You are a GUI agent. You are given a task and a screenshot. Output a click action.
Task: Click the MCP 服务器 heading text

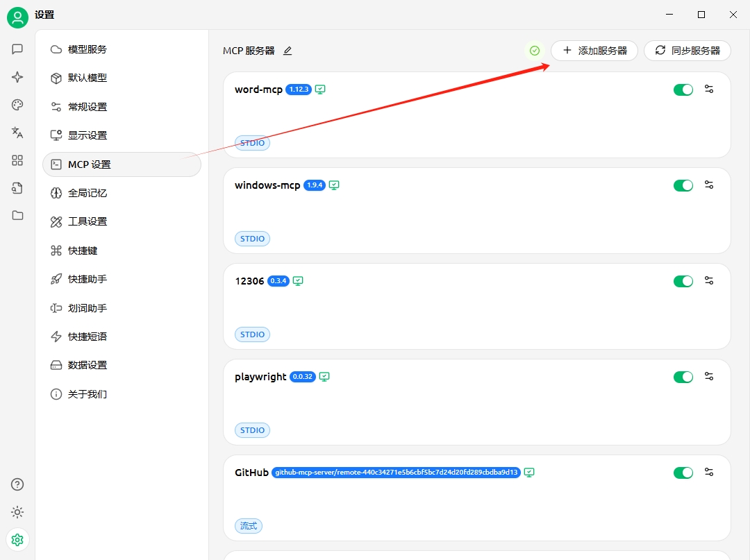249,51
